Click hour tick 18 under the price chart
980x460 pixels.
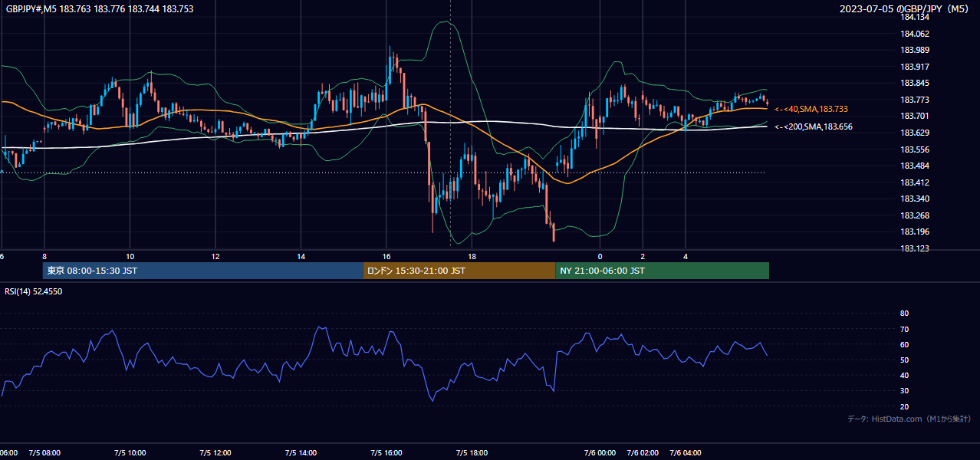click(472, 257)
